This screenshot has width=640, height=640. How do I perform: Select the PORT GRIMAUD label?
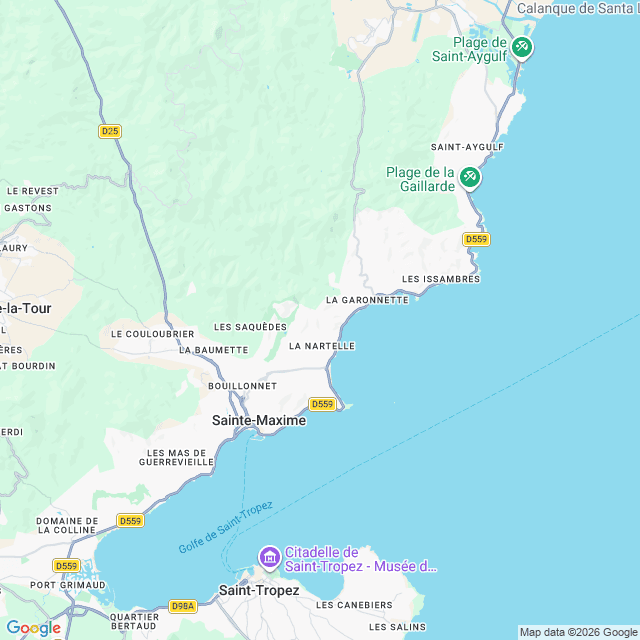pos(68,585)
